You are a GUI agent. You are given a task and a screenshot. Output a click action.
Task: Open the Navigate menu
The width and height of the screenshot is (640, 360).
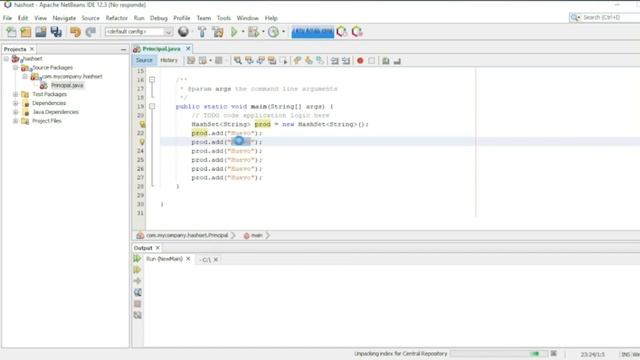[x=64, y=18]
